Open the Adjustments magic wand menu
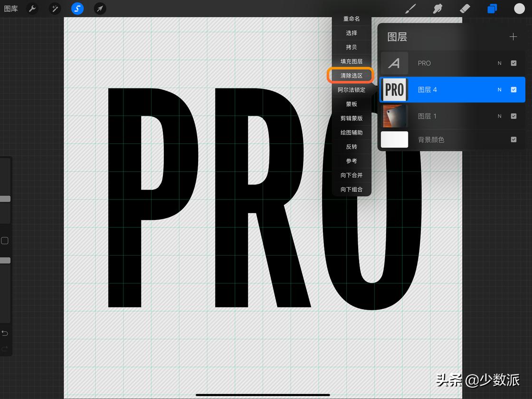The height and width of the screenshot is (399, 532). coord(55,9)
